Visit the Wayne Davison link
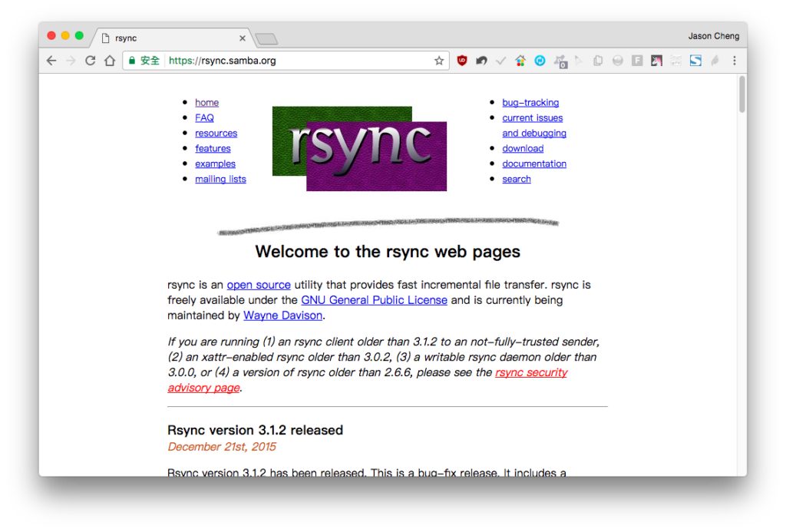Image resolution: width=786 pixels, height=532 pixels. point(282,316)
